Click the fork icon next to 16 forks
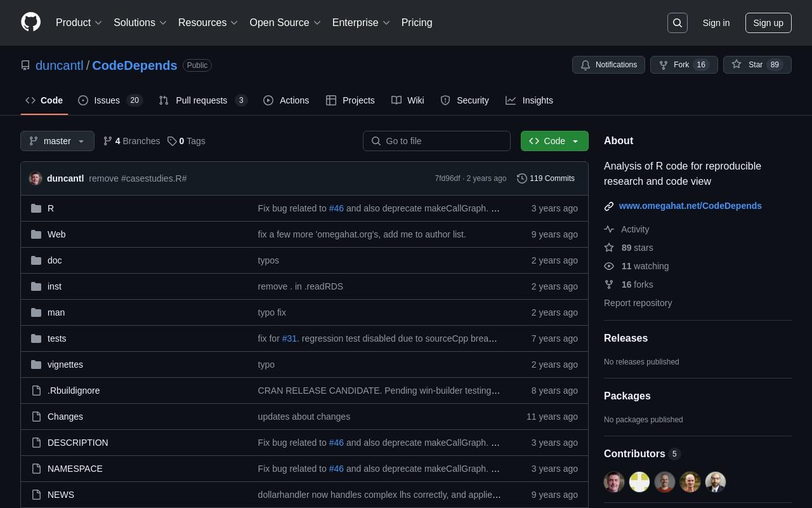The width and height of the screenshot is (812, 508). click(609, 284)
